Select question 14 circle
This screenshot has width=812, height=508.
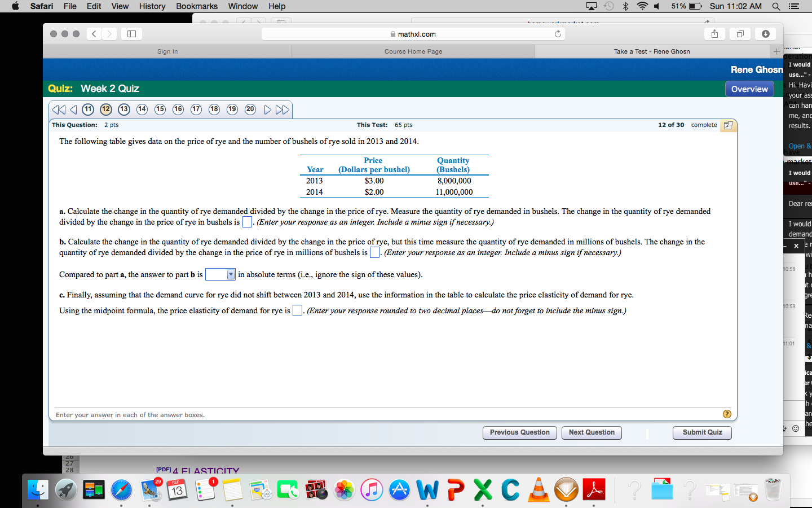(142, 110)
